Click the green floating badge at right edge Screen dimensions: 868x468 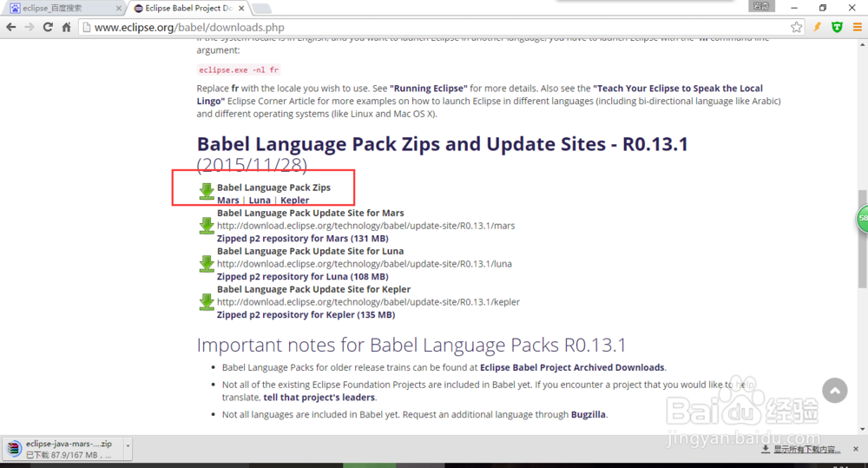point(863,218)
